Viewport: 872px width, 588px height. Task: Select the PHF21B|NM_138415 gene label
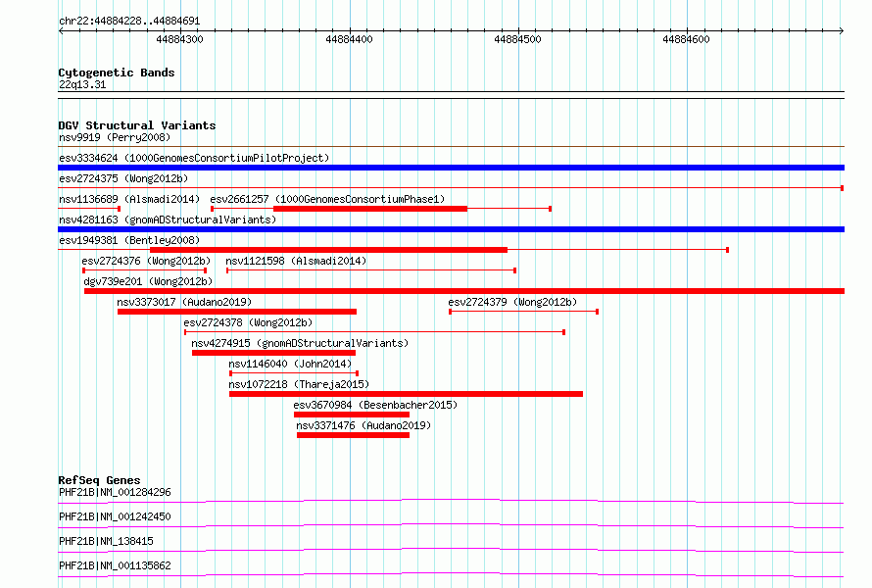point(106,541)
